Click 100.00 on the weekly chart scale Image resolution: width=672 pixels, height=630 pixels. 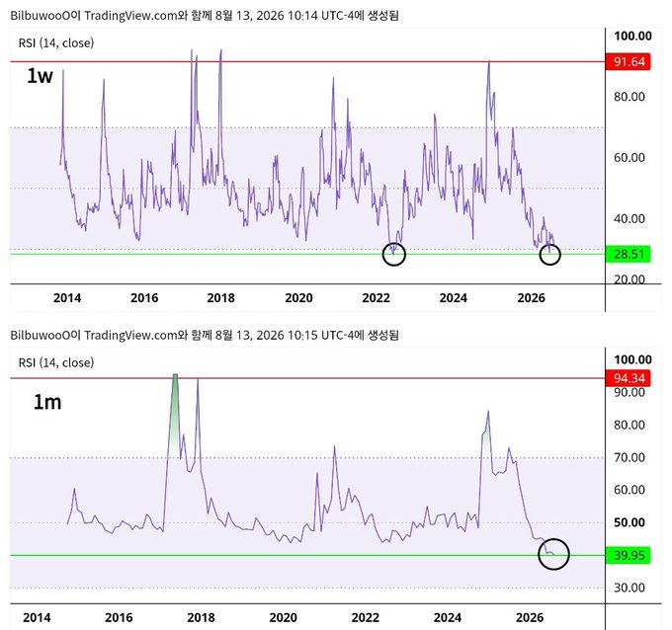pyautogui.click(x=632, y=36)
